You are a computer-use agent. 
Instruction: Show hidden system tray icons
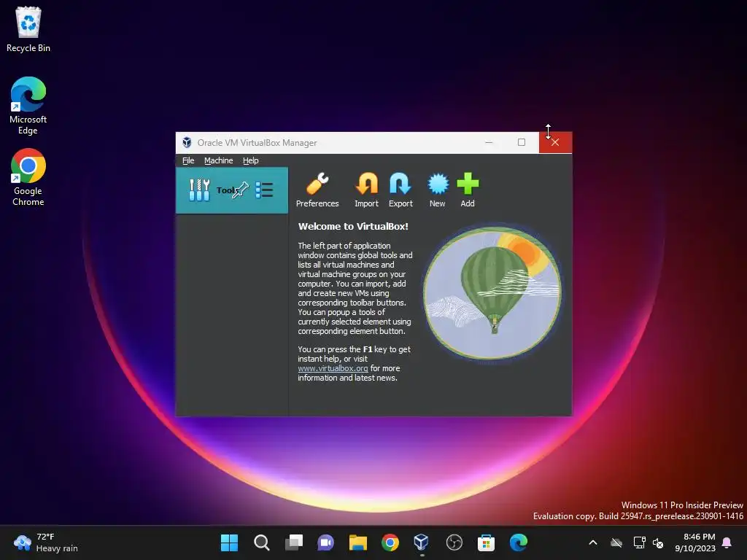[x=593, y=542]
